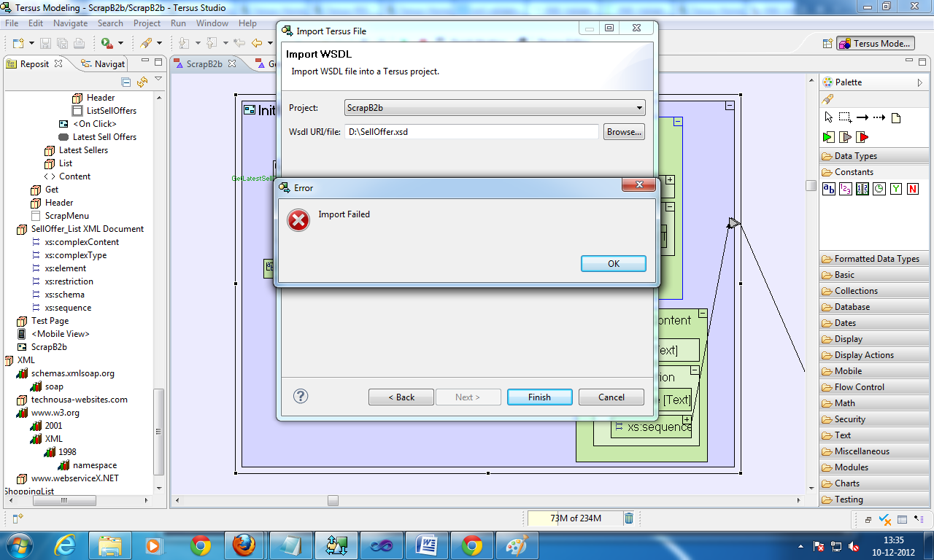Screen dimensions: 934x560
Task: Expand the Database palette drawer
Action: point(873,307)
